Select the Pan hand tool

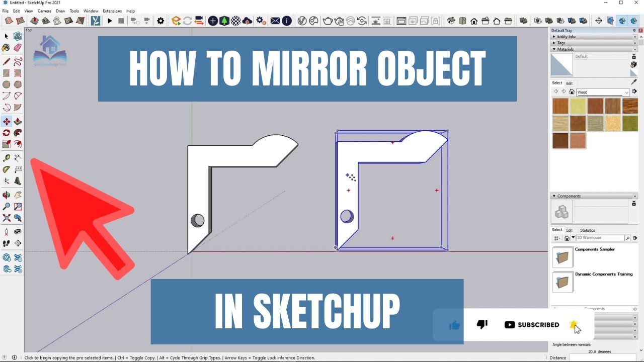click(18, 195)
